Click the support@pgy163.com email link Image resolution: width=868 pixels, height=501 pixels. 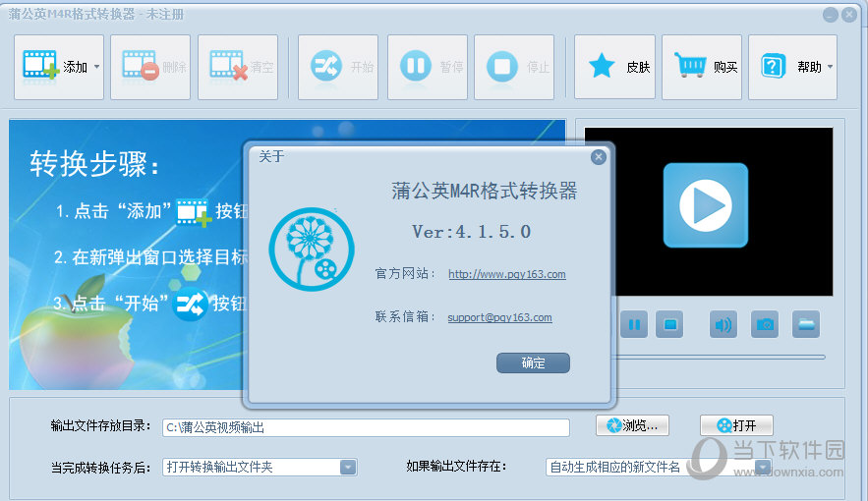click(x=500, y=317)
